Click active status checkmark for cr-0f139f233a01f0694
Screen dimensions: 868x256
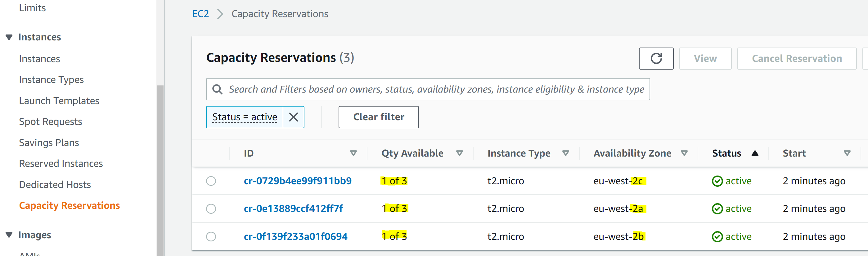click(717, 236)
